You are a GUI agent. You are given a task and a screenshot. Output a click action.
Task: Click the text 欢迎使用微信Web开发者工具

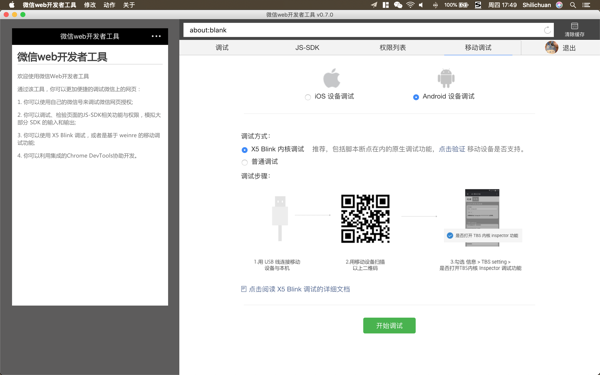pyautogui.click(x=53, y=76)
